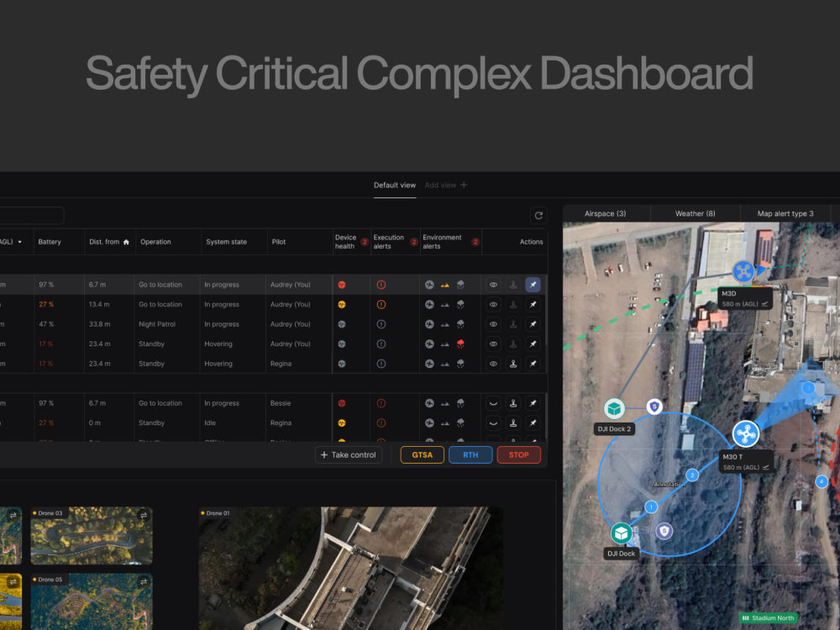
Task: Open the Weather (8) map tab
Action: pos(696,213)
